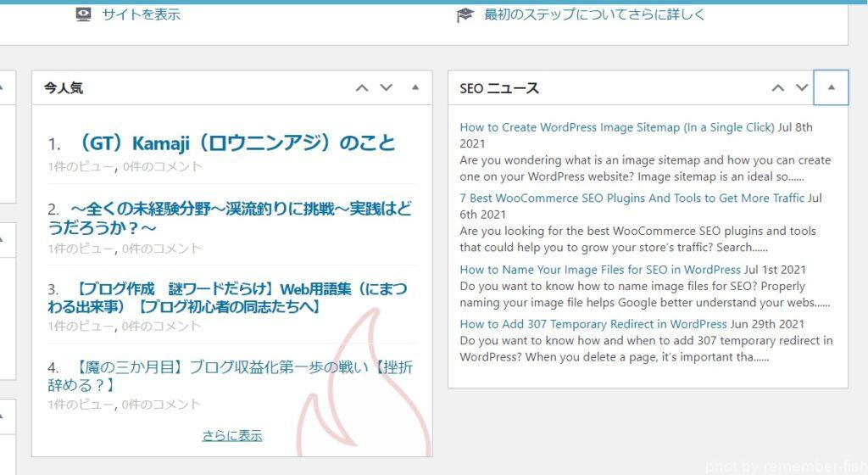Viewport: 868px width, 475px height.
Task: Open How to Name Your Image Files article
Action: click(600, 270)
